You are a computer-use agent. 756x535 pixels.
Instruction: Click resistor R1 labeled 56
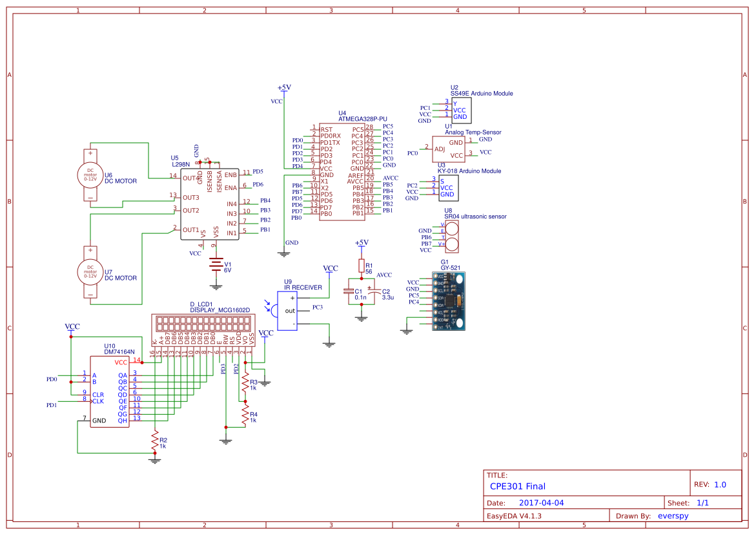point(362,266)
